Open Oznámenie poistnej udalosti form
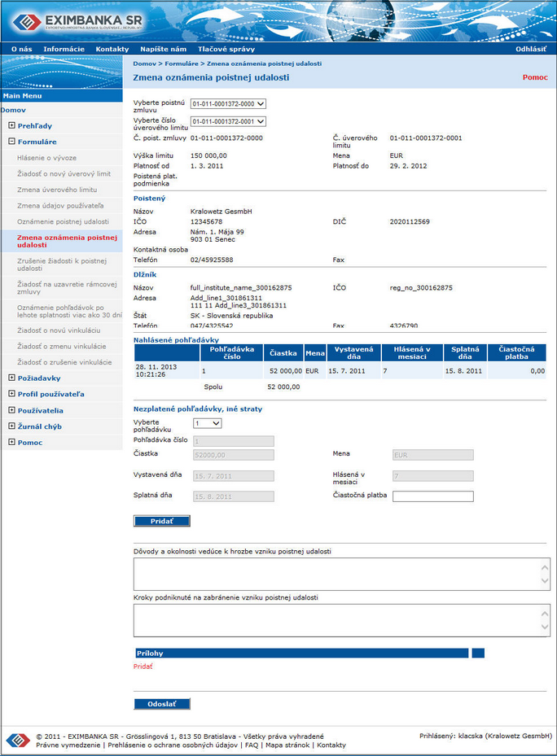Screen dimensions: 557x756 click(63, 221)
